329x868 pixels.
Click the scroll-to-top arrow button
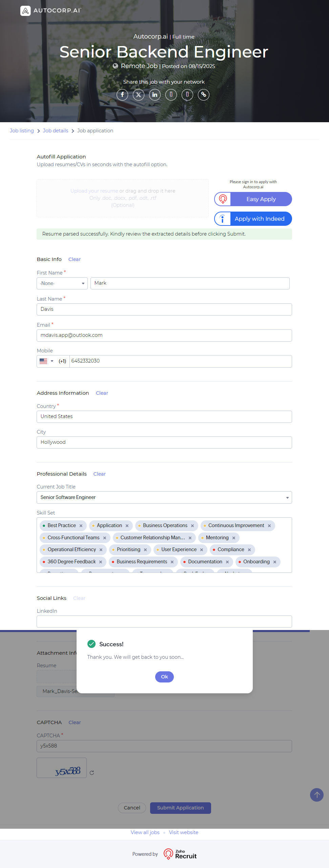tap(317, 795)
